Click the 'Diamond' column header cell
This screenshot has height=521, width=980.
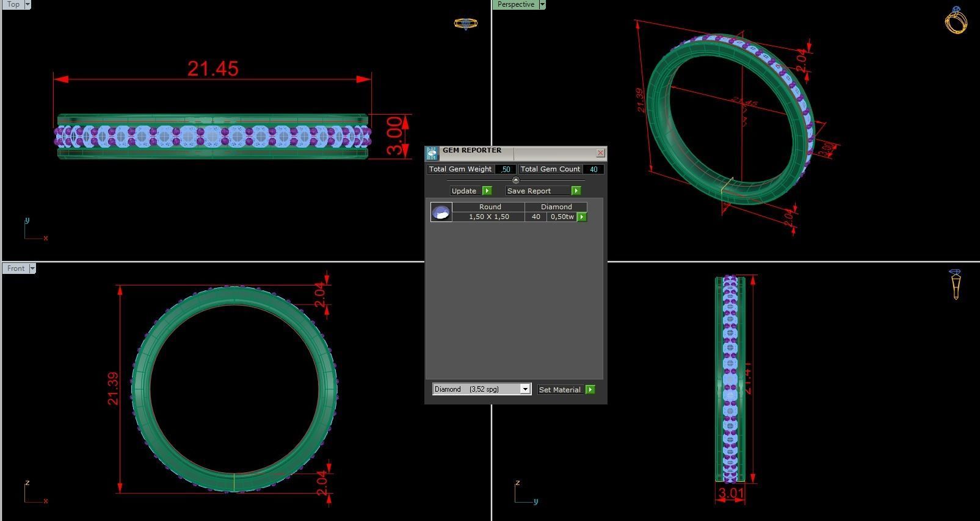(556, 207)
